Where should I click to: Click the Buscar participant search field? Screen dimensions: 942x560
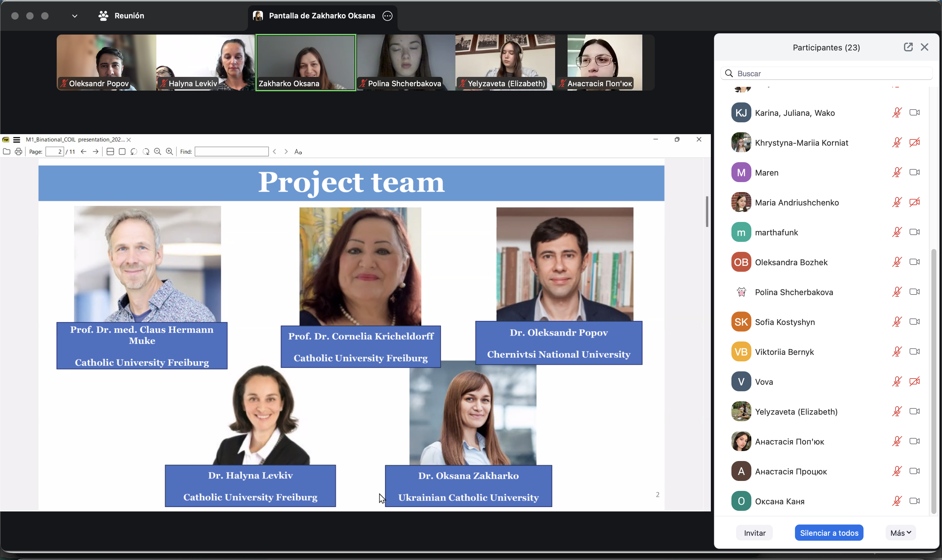pyautogui.click(x=830, y=73)
